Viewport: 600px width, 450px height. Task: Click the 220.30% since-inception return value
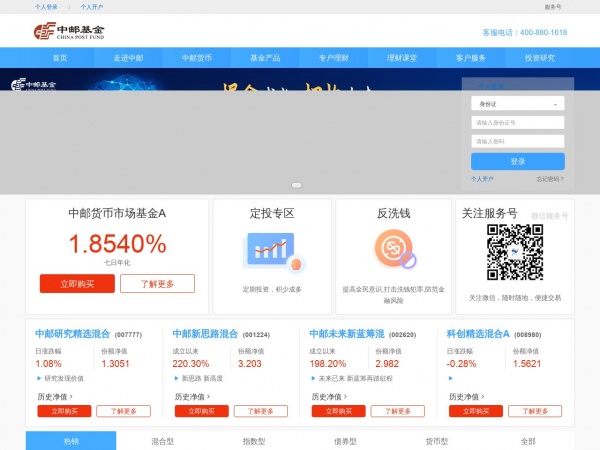click(191, 364)
